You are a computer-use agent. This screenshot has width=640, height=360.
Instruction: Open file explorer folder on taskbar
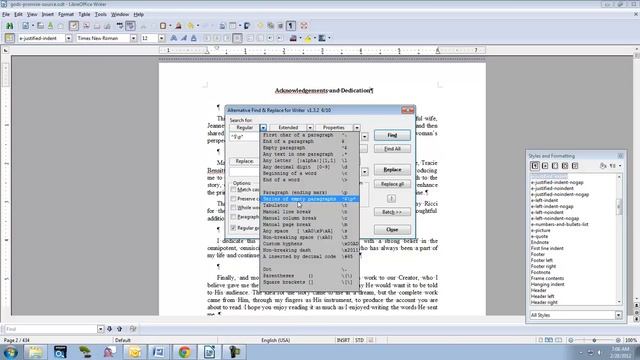pos(36,352)
